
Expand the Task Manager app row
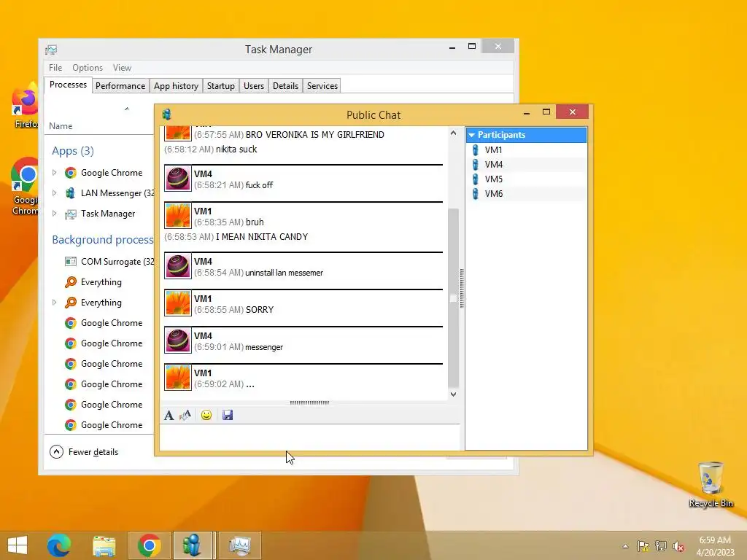point(54,214)
